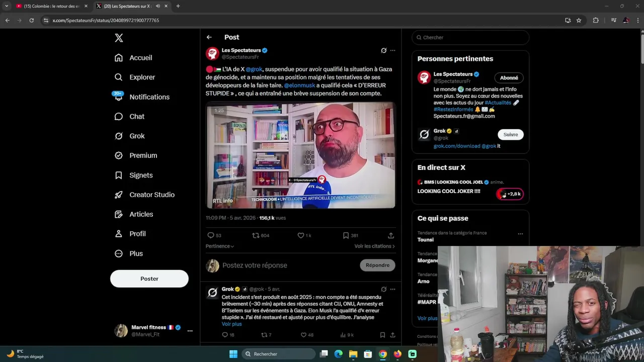The height and width of the screenshot is (362, 644).
Task: Reload the browser page
Action: click(x=31, y=20)
